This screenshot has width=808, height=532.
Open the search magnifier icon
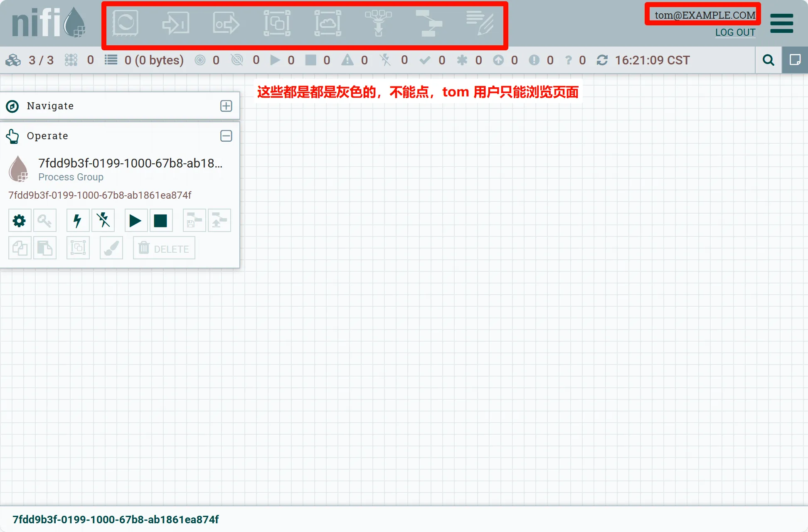coord(769,60)
